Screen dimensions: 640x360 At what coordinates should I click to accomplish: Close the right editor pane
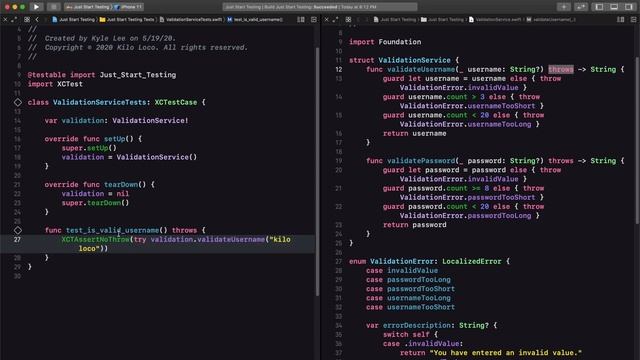pyautogui.click(x=327, y=19)
